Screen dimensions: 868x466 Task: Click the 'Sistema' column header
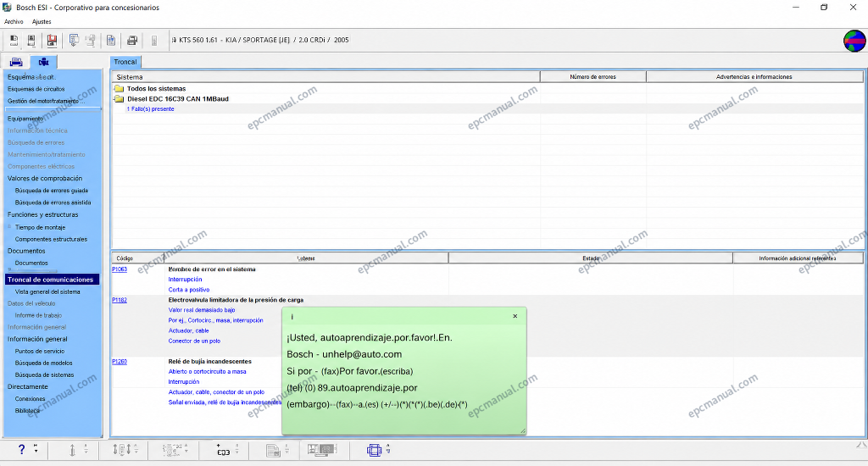point(326,77)
